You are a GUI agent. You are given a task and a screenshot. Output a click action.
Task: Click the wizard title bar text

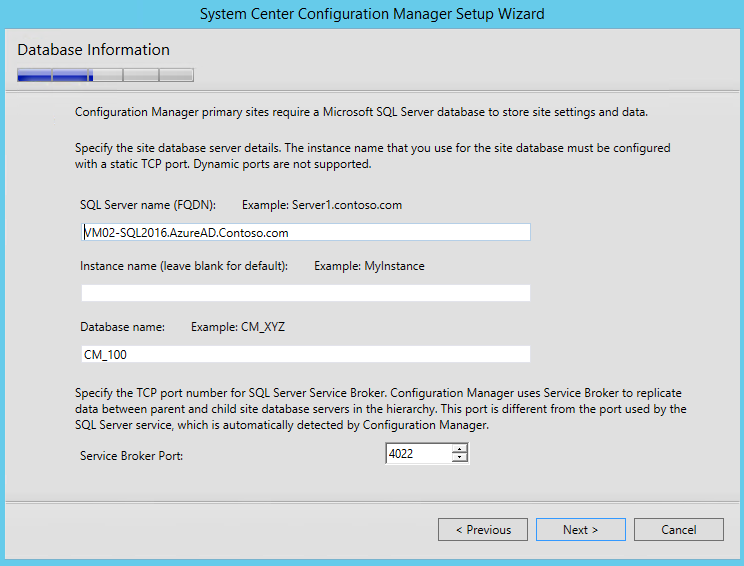click(x=372, y=14)
